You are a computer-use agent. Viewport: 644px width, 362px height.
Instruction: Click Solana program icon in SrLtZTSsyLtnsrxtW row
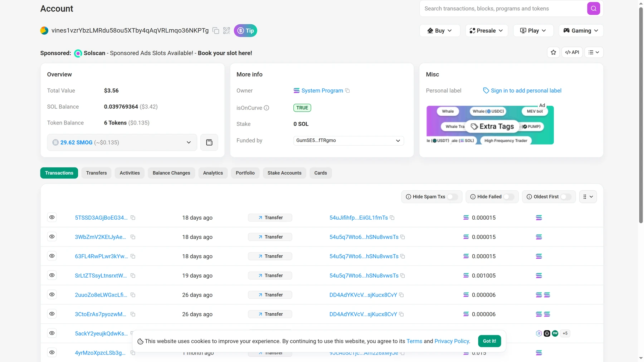tap(539, 276)
